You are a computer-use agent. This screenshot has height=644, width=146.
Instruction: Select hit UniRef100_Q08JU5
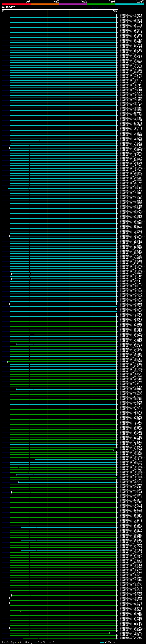click(x=131, y=417)
